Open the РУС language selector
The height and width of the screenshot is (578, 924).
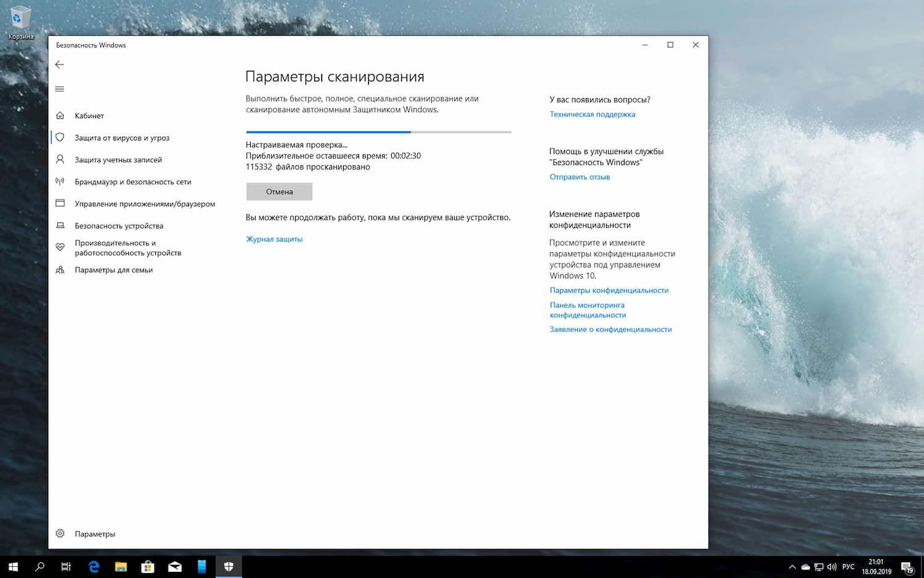tap(848, 566)
